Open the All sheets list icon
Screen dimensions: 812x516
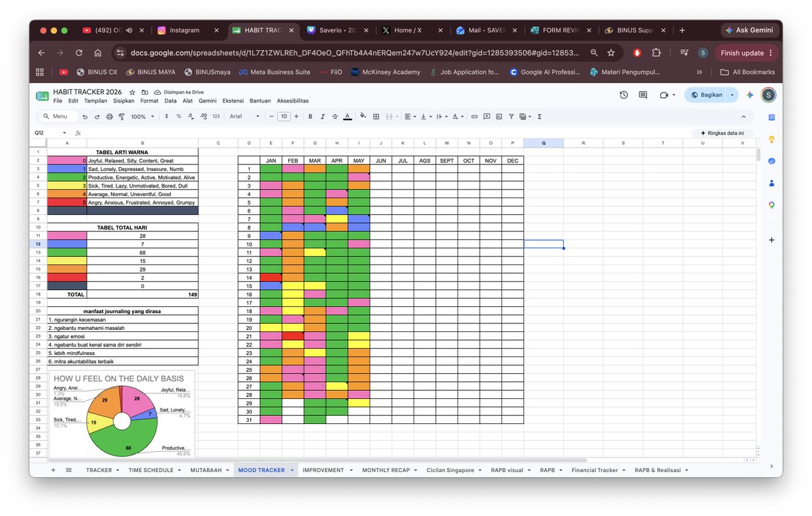pos(68,470)
